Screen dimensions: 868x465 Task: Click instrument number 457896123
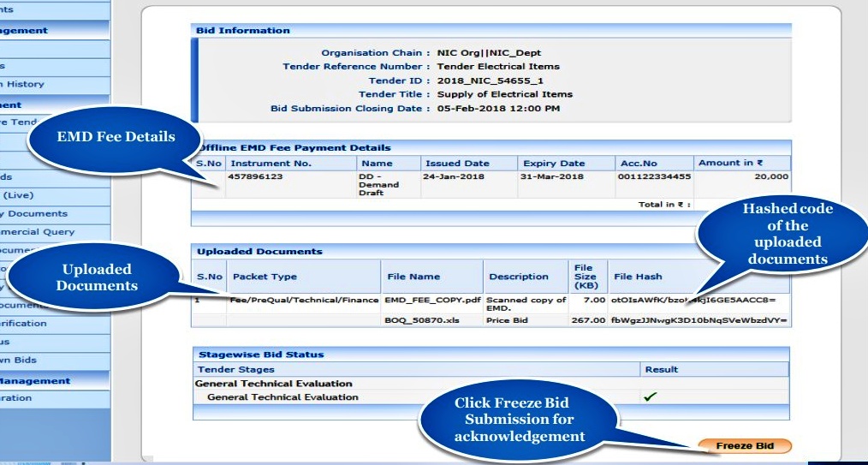click(255, 176)
